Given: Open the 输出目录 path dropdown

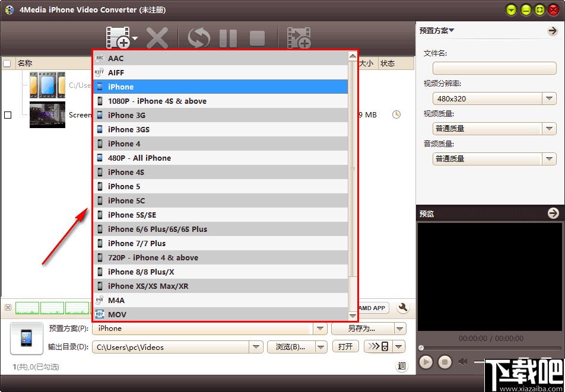Looking at the screenshot, I should click(x=255, y=347).
